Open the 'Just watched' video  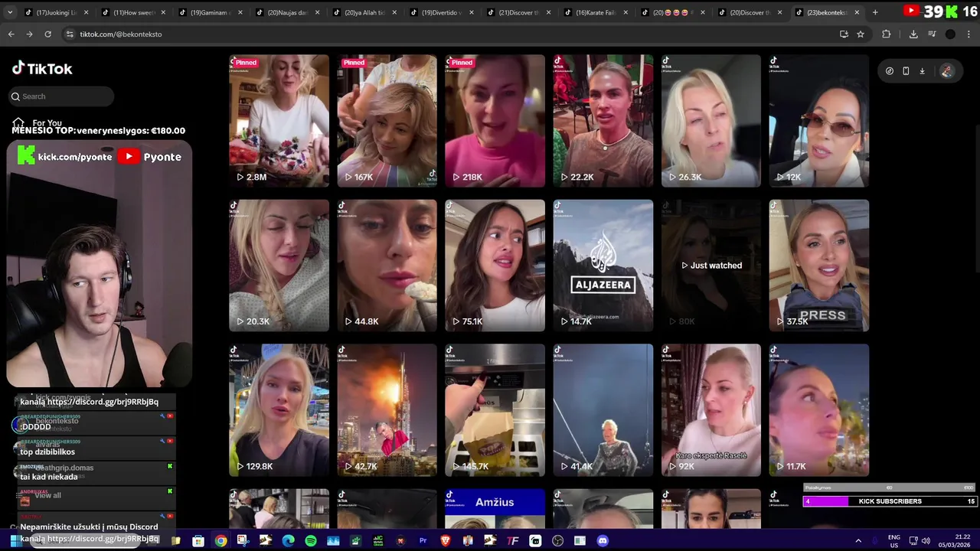[x=711, y=266]
